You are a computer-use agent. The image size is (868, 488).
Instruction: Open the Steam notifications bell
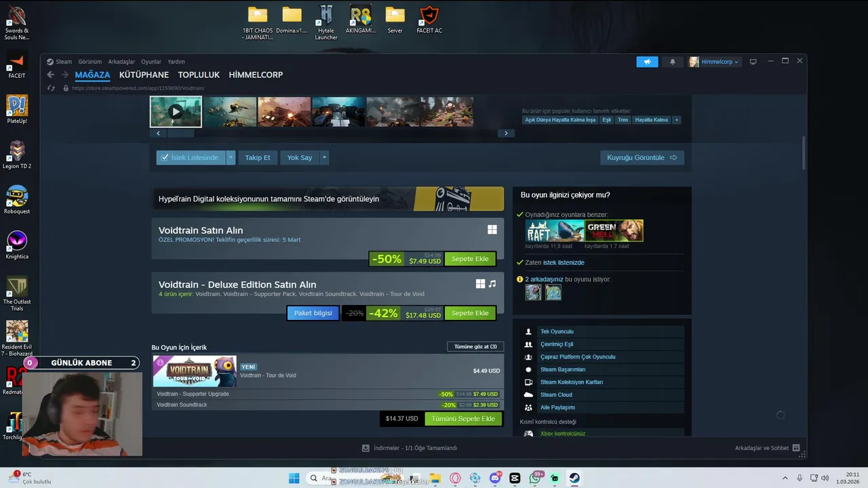pyautogui.click(x=673, y=62)
